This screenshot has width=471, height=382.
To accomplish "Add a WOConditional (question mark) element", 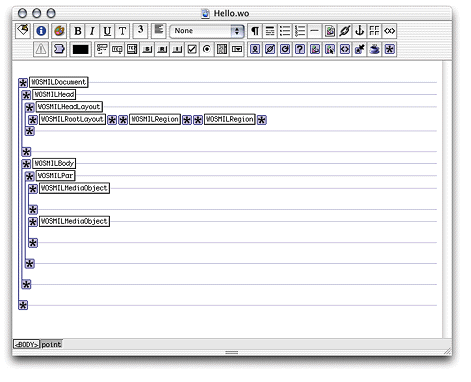I will click(x=300, y=49).
